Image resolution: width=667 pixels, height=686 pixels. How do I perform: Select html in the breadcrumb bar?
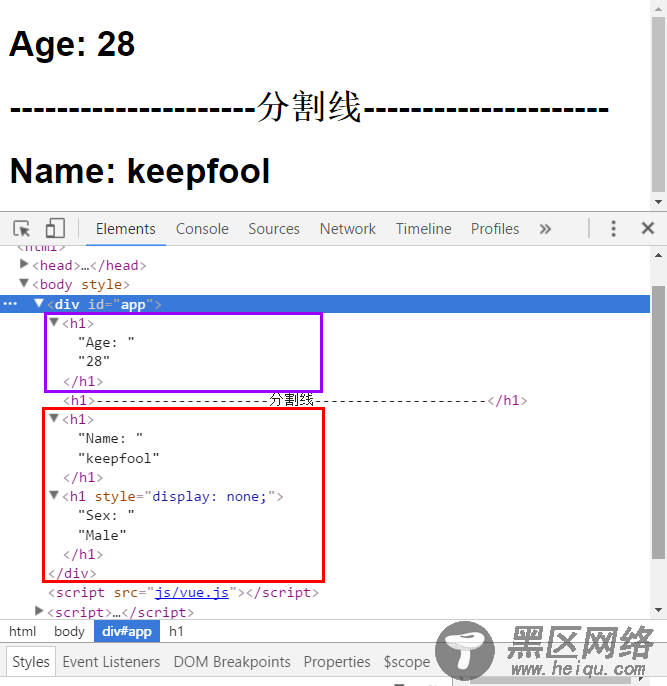coord(22,631)
